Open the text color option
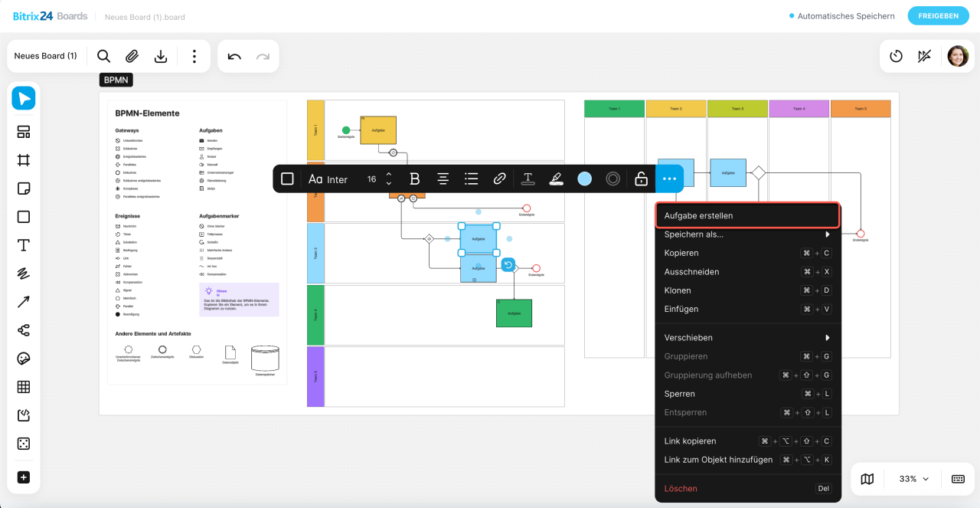The image size is (980, 508). click(528, 179)
